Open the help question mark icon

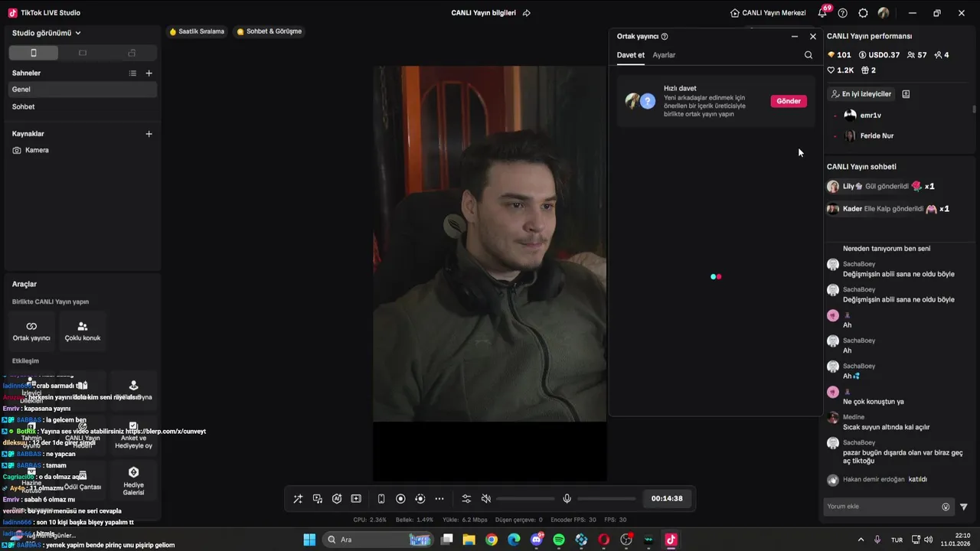[x=843, y=13]
